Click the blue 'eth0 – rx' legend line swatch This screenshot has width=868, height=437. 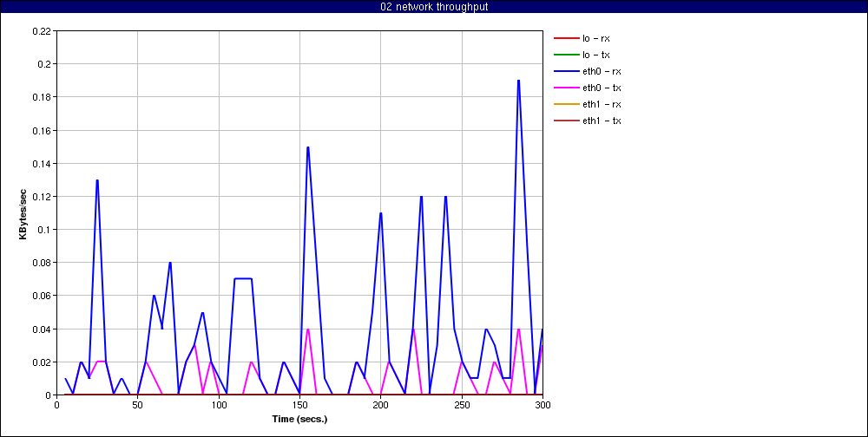565,71
